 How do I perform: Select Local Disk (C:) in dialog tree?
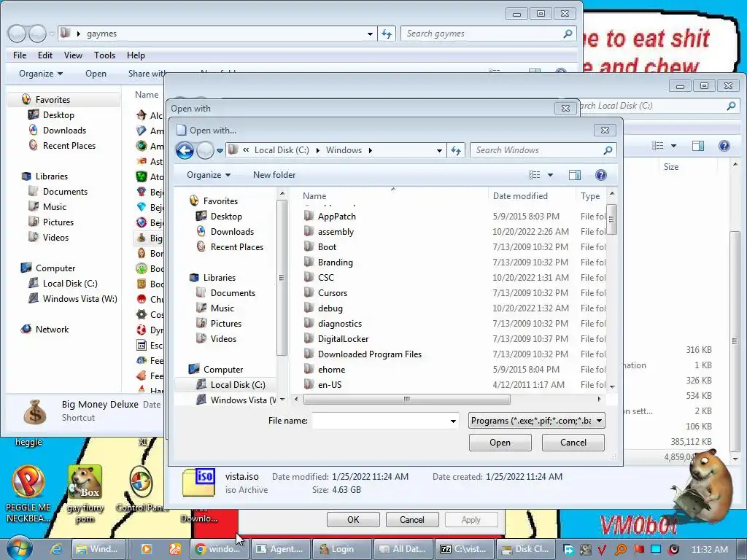pos(237,385)
